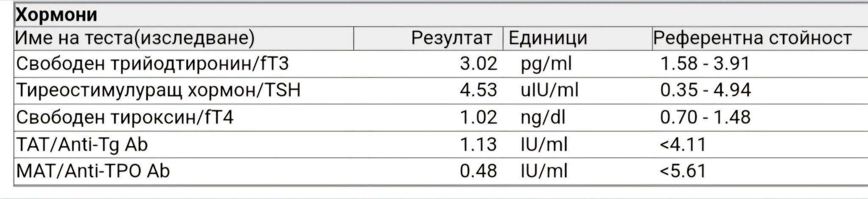This screenshot has width=868, height=199.
Task: Click the fT4 result value 1.02
Action: (x=478, y=117)
